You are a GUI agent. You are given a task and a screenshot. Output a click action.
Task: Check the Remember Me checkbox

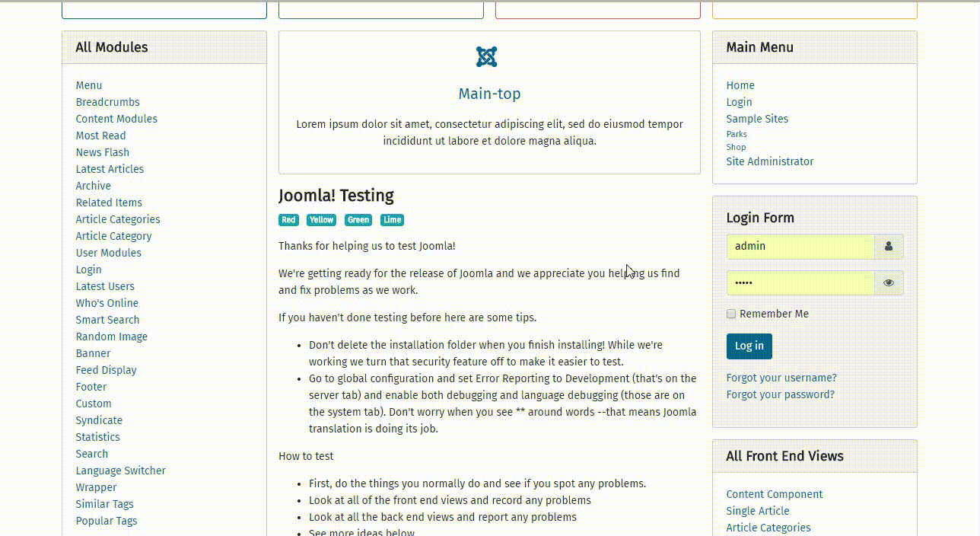pos(731,314)
